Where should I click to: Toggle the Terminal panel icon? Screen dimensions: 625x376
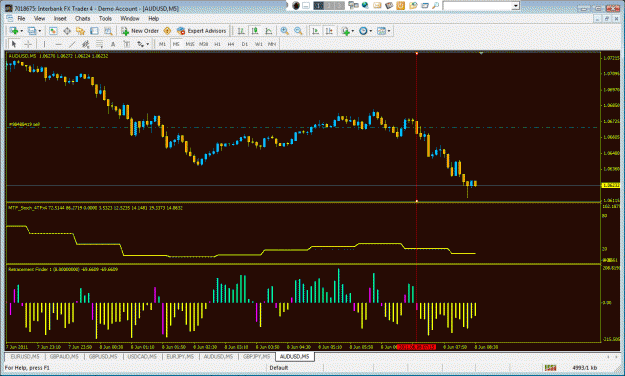tap(94, 31)
